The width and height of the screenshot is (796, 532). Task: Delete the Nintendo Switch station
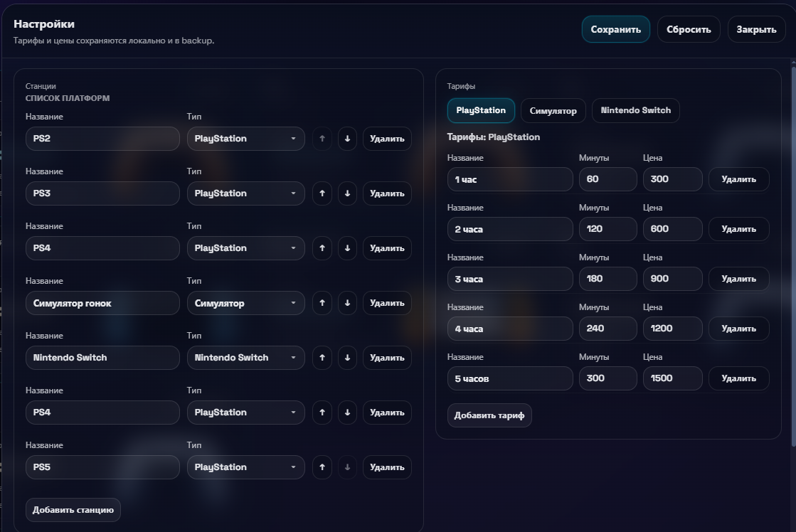pyautogui.click(x=387, y=358)
